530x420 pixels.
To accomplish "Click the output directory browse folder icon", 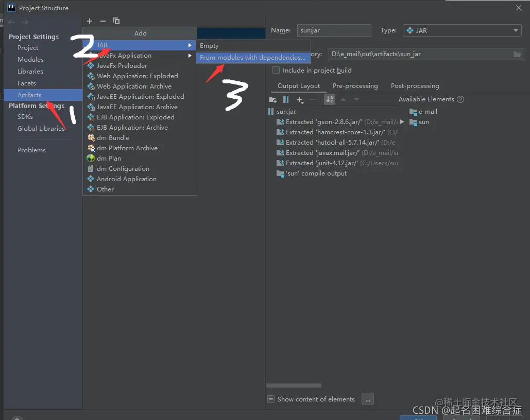I will tap(517, 54).
